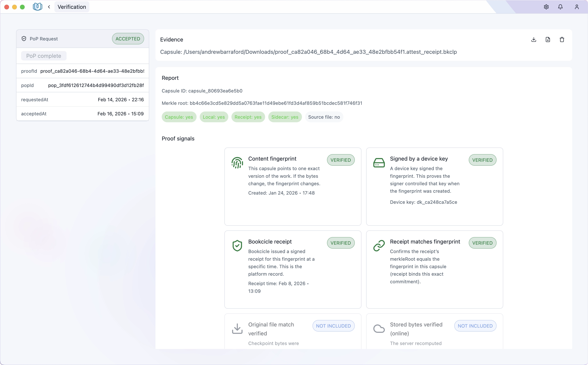The height and width of the screenshot is (365, 588).
Task: Click the Merkle root hash line
Action: 262,103
